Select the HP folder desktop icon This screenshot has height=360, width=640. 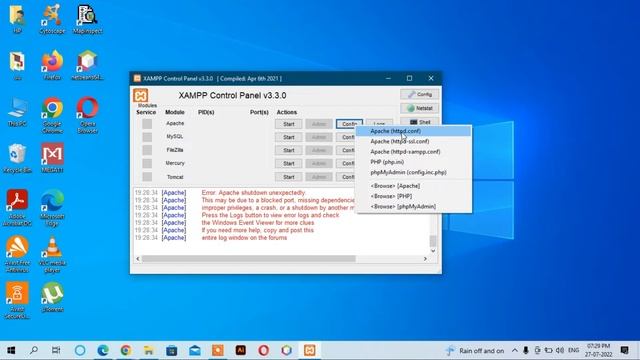(17, 19)
